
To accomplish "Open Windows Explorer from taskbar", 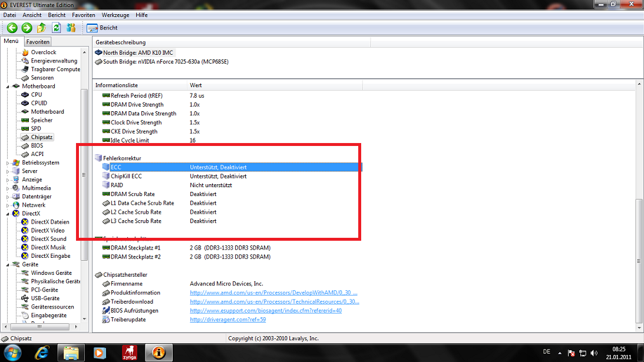I will click(71, 353).
